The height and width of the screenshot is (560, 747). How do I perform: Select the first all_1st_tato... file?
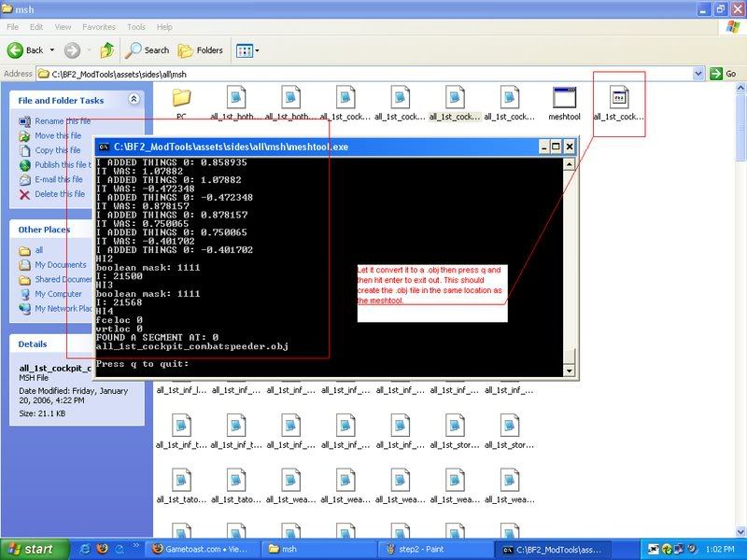(181, 485)
